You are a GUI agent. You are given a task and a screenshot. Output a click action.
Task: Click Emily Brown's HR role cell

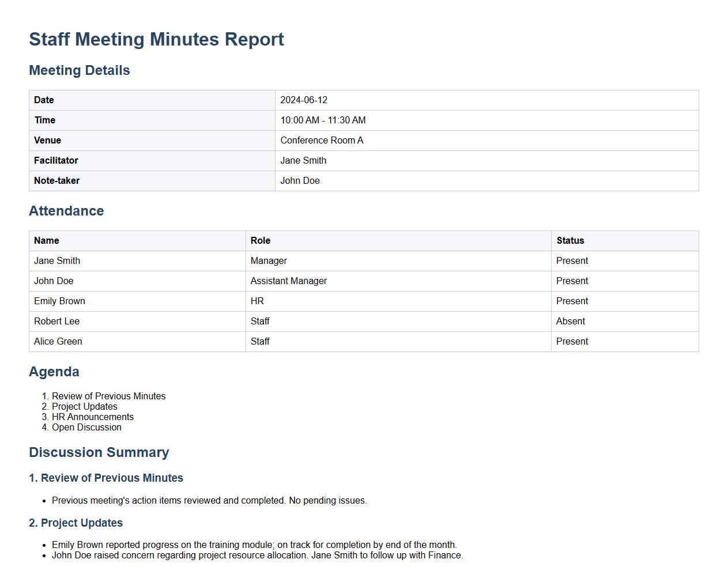pos(257,301)
